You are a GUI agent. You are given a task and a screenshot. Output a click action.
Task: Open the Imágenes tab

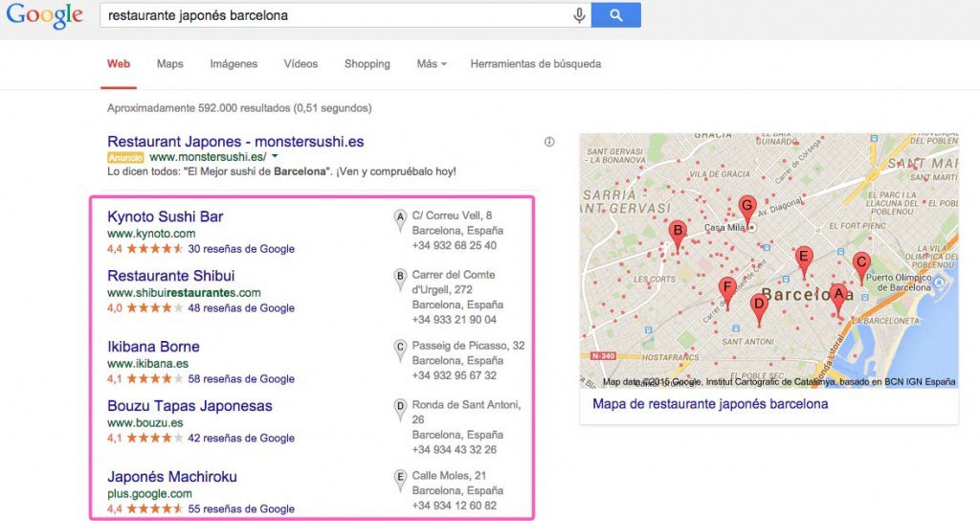[x=234, y=64]
